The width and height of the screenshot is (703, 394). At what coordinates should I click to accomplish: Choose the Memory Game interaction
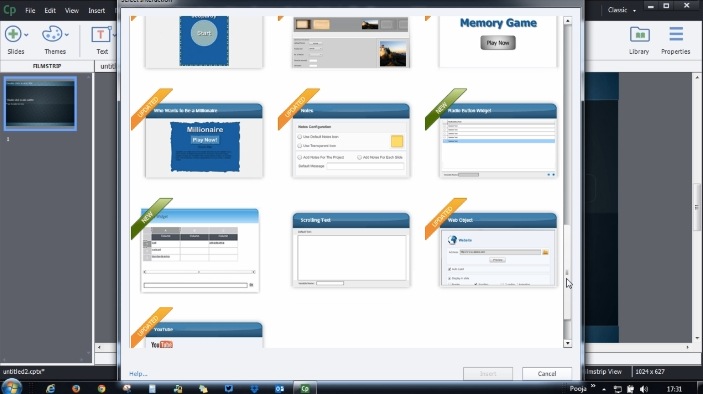(x=498, y=41)
